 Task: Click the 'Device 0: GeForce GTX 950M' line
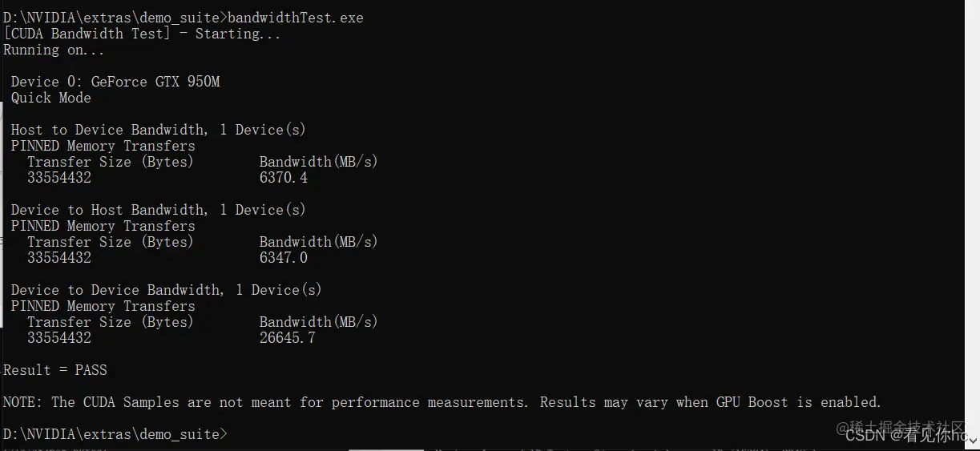[x=115, y=82]
